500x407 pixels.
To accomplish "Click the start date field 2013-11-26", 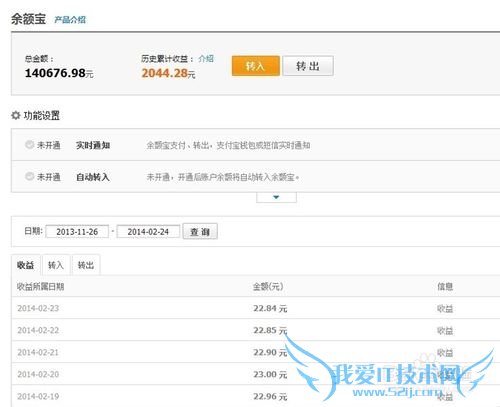I will coord(77,232).
